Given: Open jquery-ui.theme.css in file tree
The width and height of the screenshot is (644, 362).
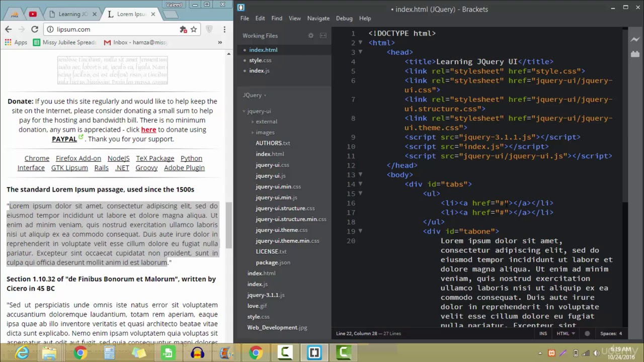Looking at the screenshot, I should click(281, 230).
